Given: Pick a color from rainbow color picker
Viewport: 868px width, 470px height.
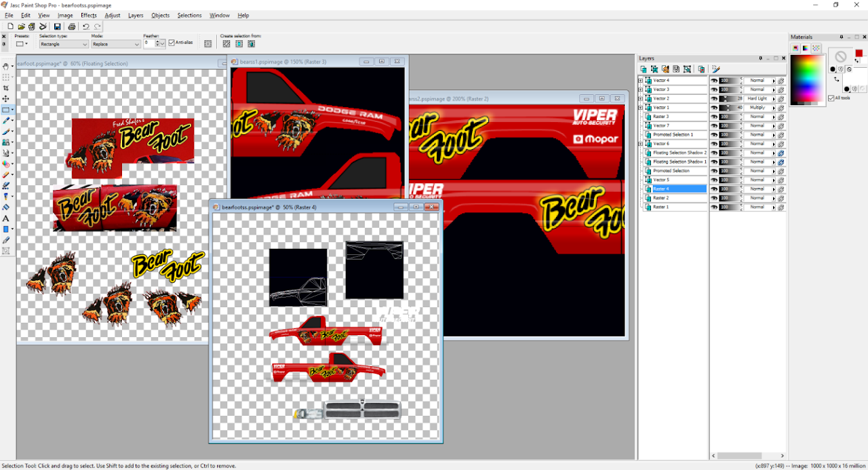Looking at the screenshot, I should pyautogui.click(x=806, y=79).
